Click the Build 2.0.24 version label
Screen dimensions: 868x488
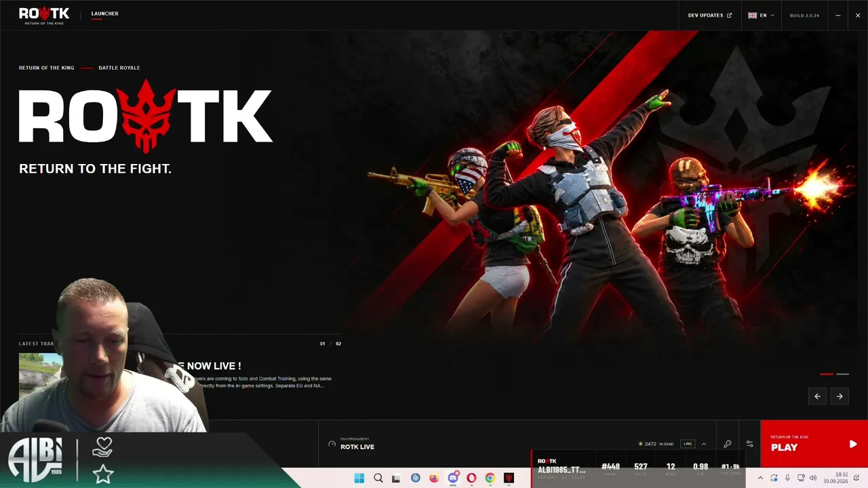point(804,15)
